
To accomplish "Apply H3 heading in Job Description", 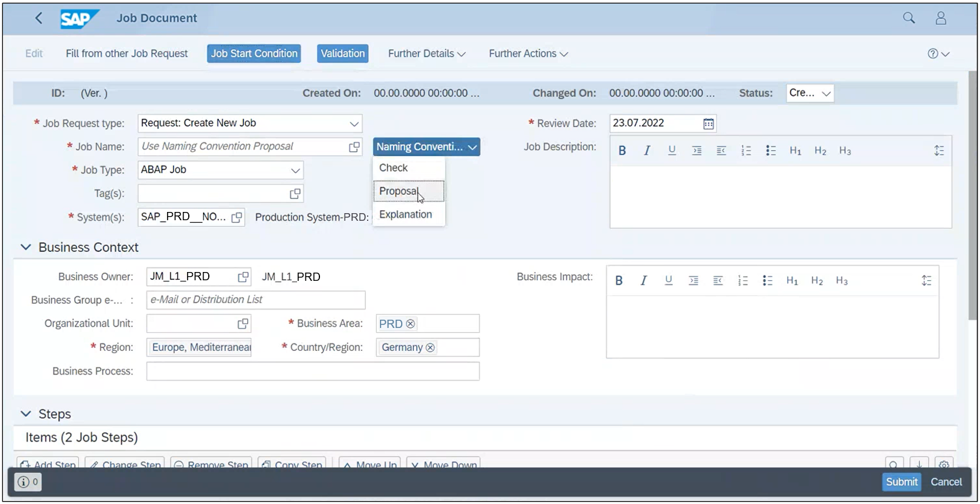I will pos(845,151).
